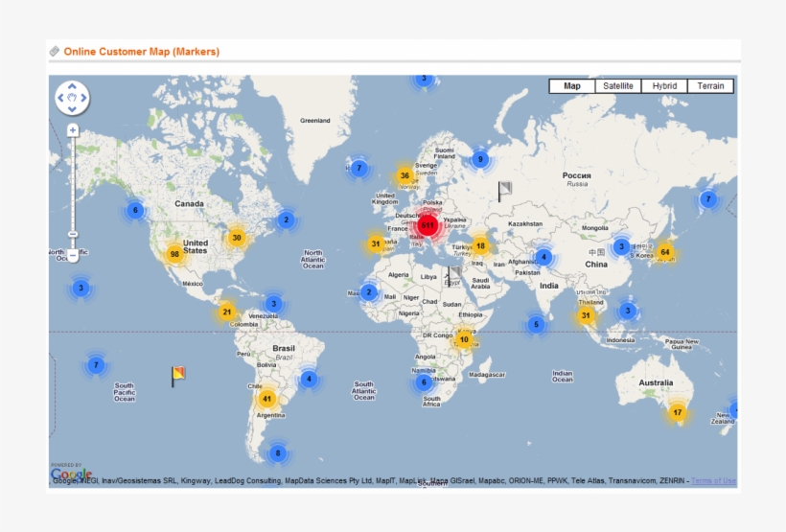Open the 2 cluster near Mali
Image resolution: width=786 pixels, height=532 pixels.
[369, 292]
